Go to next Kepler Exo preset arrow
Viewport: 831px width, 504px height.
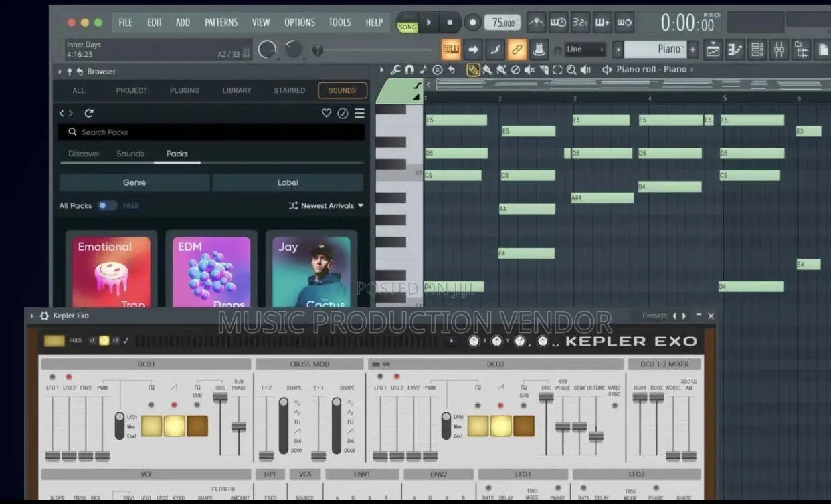click(x=684, y=316)
